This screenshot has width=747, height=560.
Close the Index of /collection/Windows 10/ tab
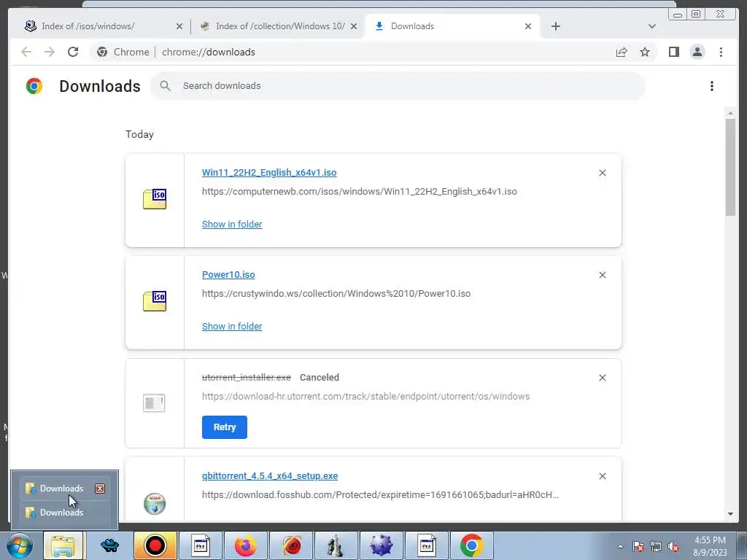tap(354, 26)
